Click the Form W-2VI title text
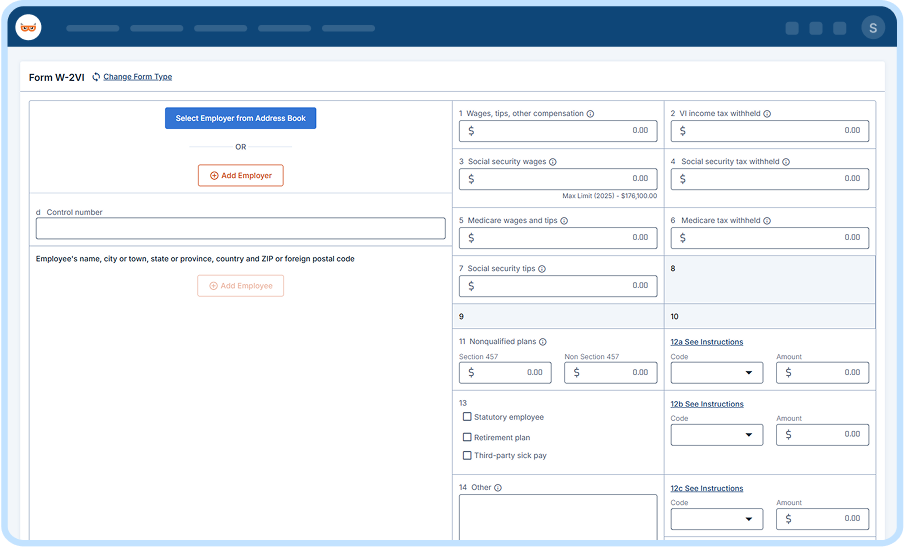904x547 pixels. pos(56,77)
